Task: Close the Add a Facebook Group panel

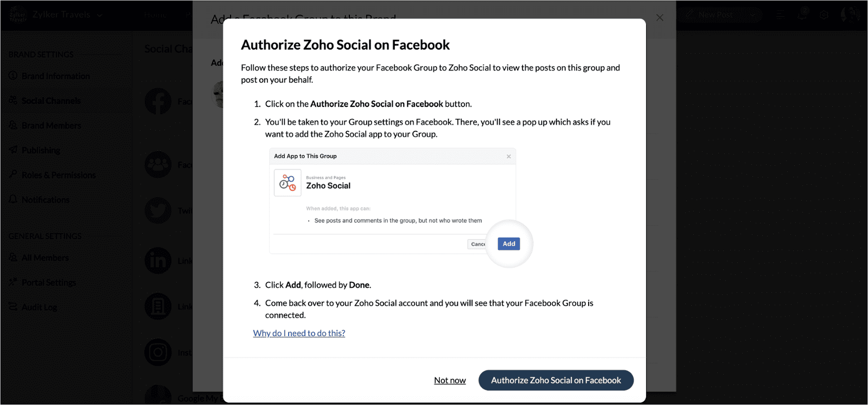Action: [660, 17]
